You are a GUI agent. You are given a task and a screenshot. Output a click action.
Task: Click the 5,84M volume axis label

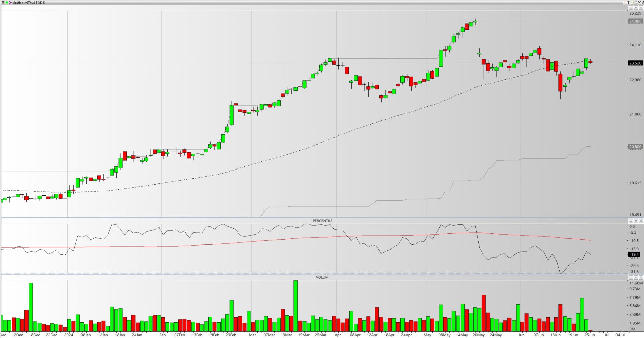pyautogui.click(x=635, y=306)
